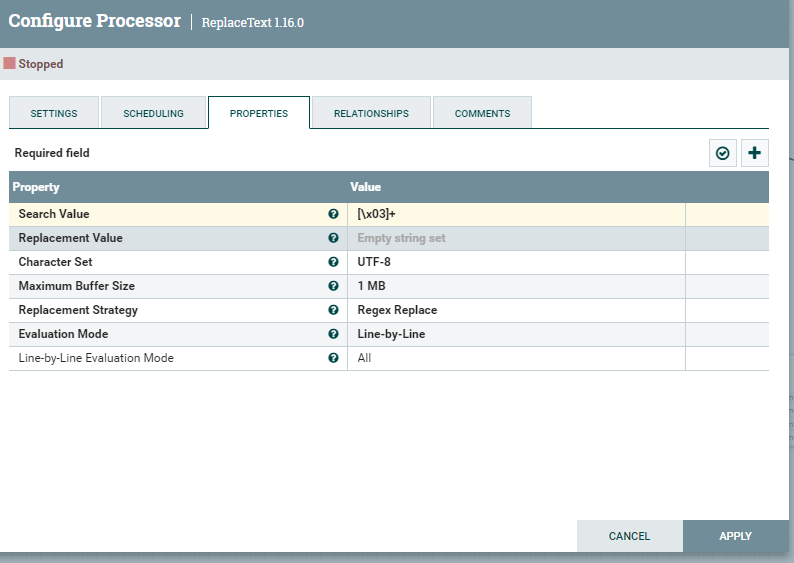Show help for Maximum Buffer Size
Screen dimensions: 794x563
333,286
